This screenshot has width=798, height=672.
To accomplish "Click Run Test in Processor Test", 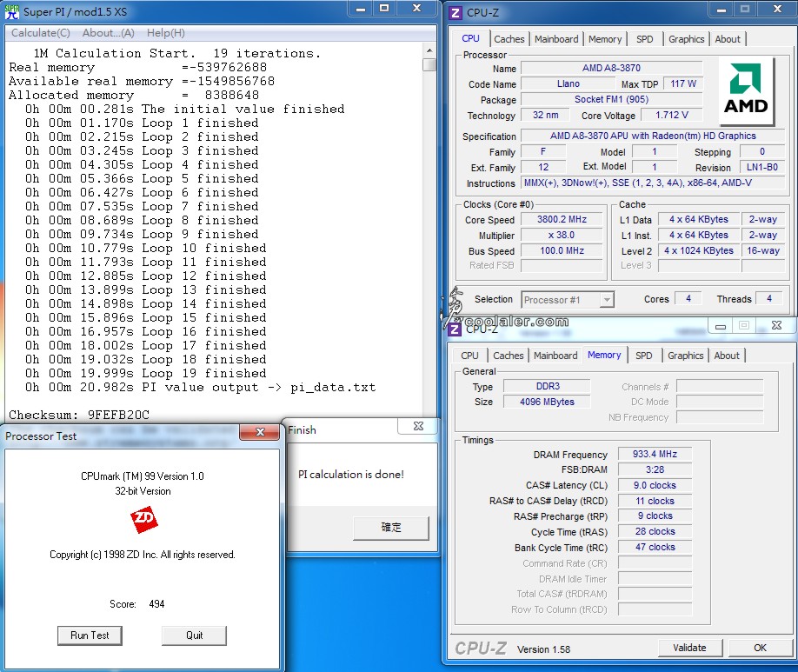I will 90,635.
